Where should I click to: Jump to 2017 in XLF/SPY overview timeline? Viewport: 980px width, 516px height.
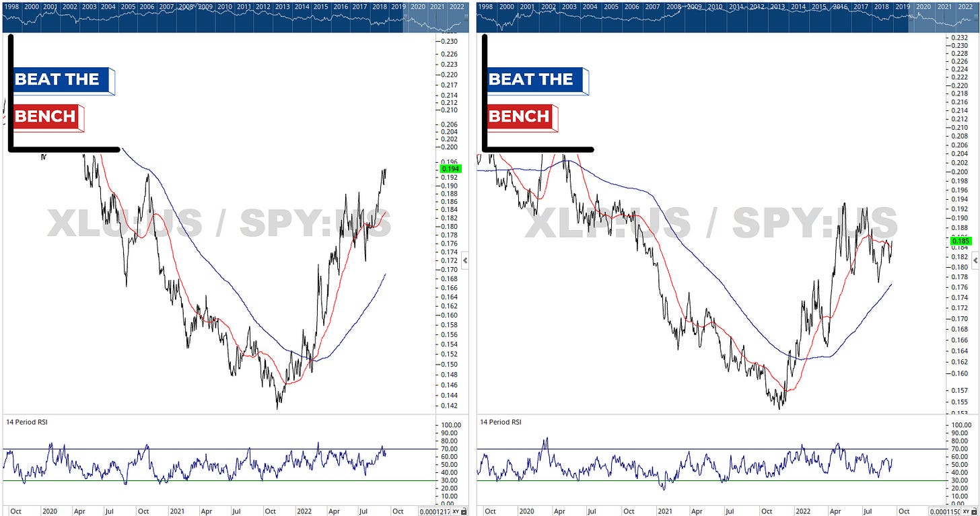tap(862, 6)
